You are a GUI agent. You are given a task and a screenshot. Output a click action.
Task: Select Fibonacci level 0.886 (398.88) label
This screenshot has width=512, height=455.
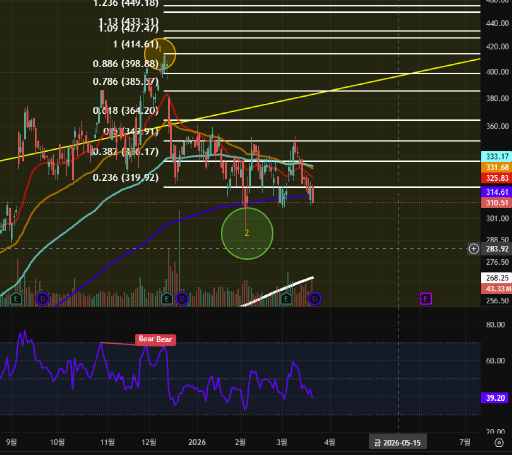pos(126,63)
